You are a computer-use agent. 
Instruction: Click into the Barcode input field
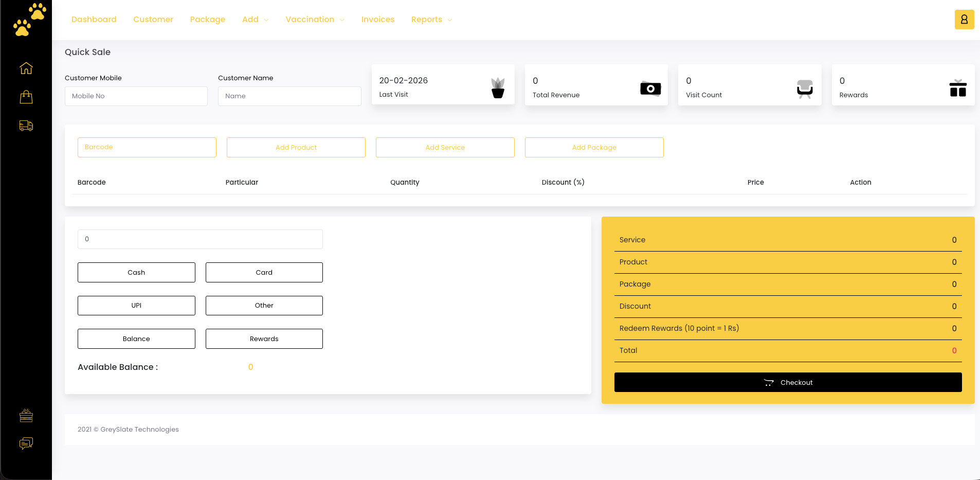(147, 148)
